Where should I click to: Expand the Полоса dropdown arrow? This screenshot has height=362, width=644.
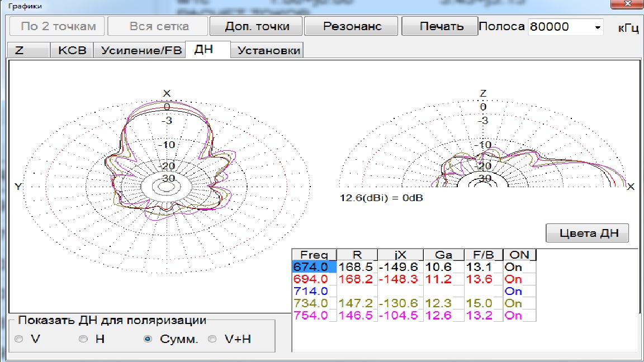(x=597, y=27)
